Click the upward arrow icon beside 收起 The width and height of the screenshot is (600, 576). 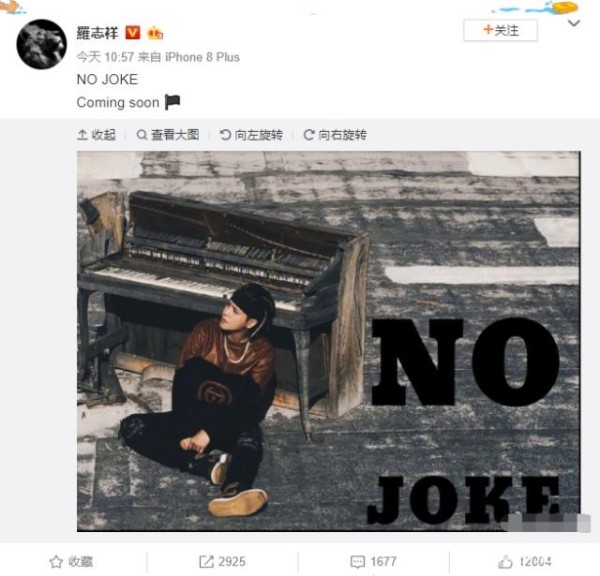(x=82, y=135)
